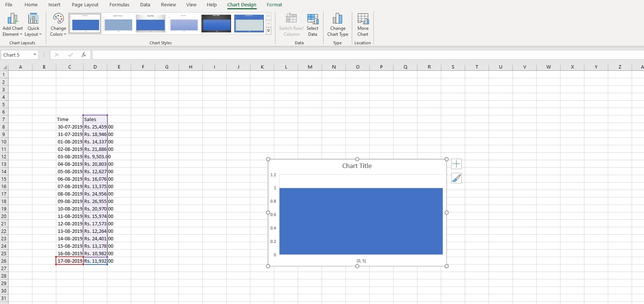This screenshot has height=304, width=644.
Task: Click the Chart Elements plus button
Action: pos(457,164)
